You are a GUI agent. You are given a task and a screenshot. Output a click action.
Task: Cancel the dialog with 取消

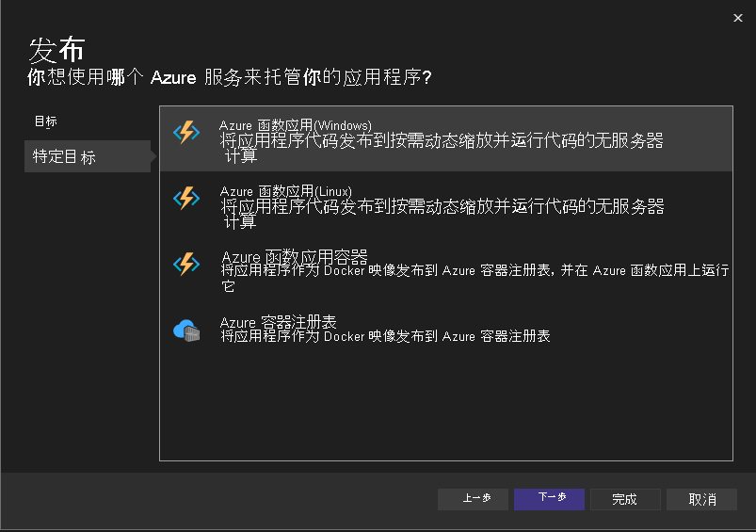[701, 499]
